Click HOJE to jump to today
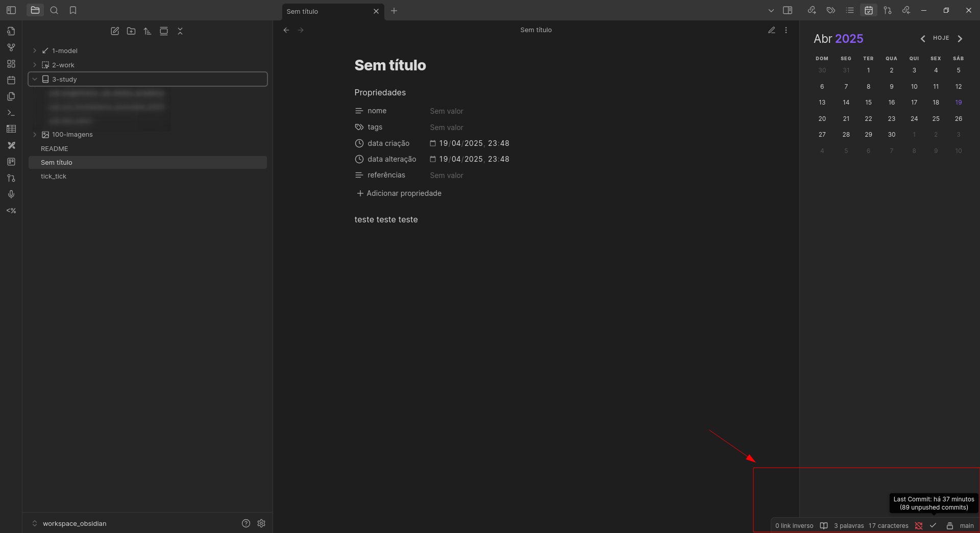980x533 pixels. click(941, 38)
